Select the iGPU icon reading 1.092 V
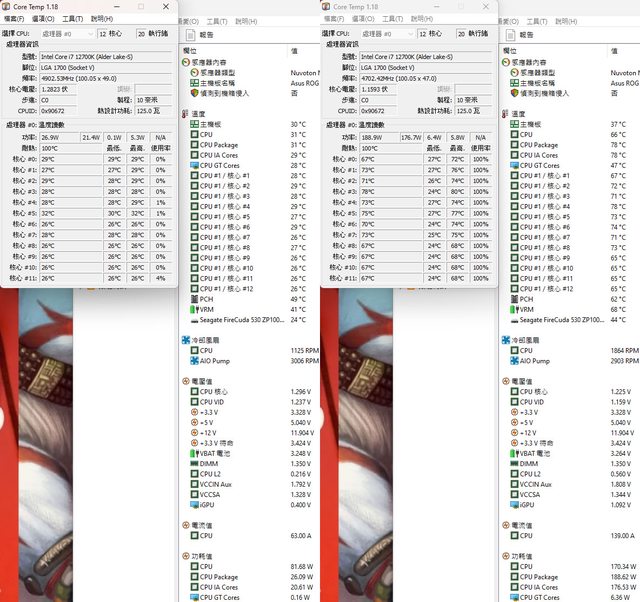Viewport: 640px width, 602px height. pyautogui.click(x=514, y=505)
